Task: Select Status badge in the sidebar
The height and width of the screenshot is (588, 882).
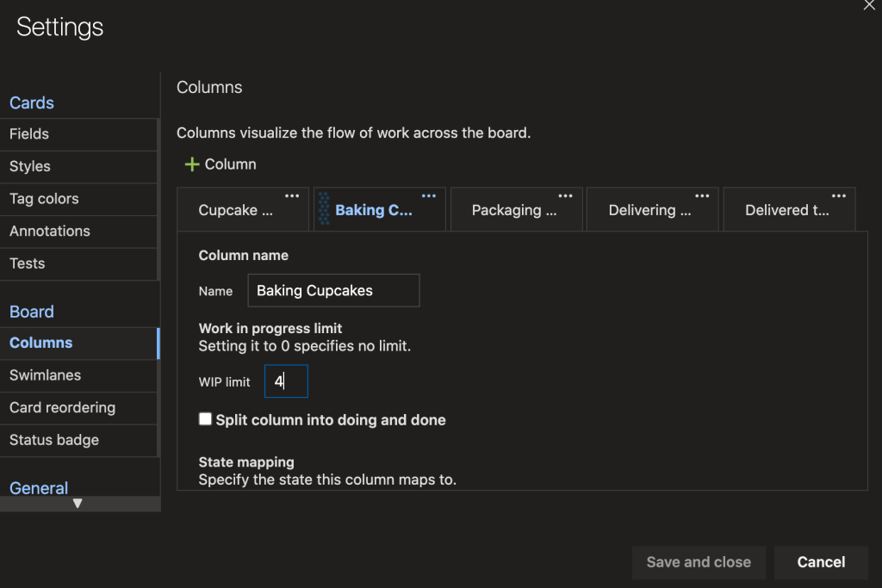Action: click(54, 440)
